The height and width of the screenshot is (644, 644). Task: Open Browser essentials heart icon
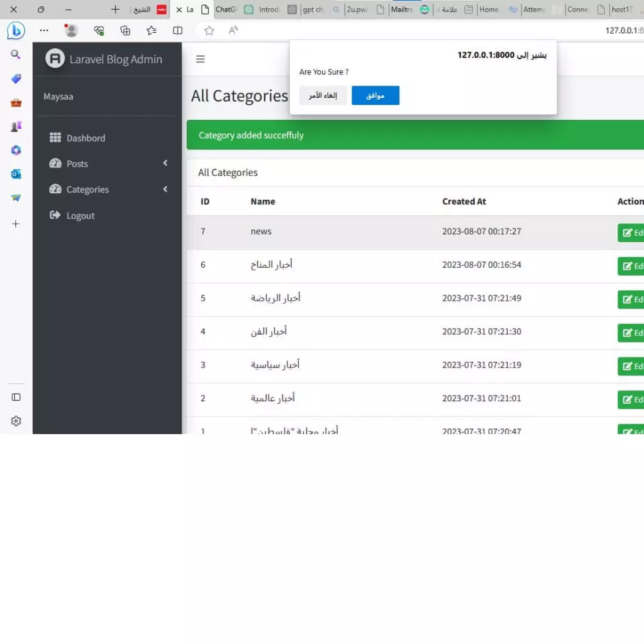(99, 30)
